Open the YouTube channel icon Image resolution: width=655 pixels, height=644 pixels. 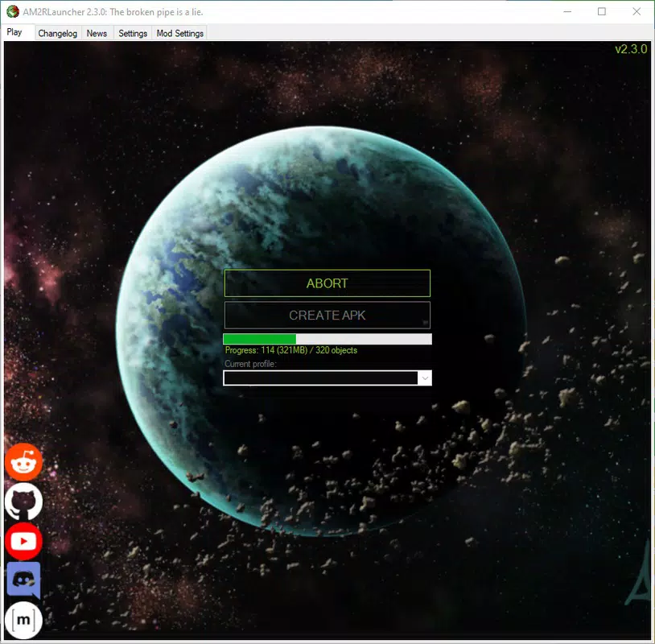pyautogui.click(x=23, y=541)
